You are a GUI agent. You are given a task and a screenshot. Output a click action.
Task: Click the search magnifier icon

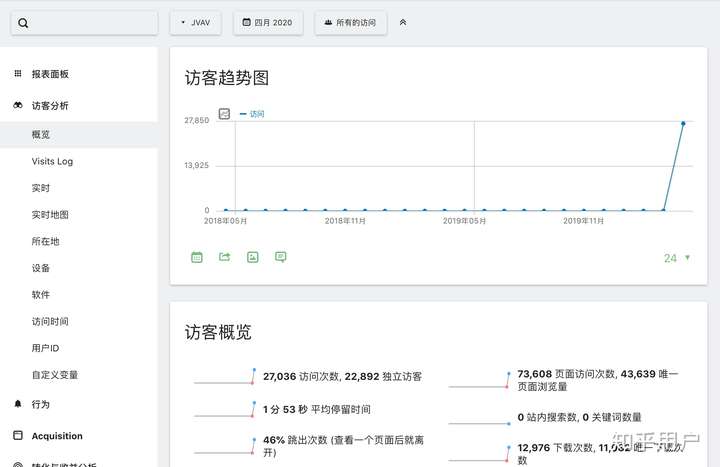23,23
